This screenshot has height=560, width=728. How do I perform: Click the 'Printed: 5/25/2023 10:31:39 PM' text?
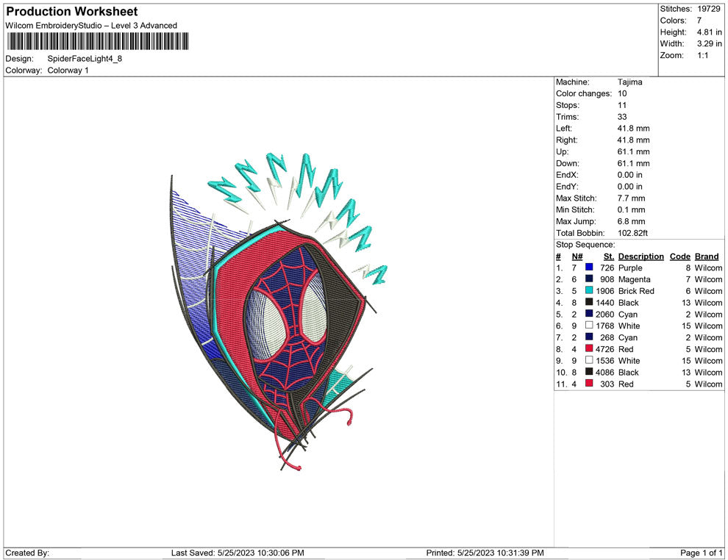tap(485, 553)
